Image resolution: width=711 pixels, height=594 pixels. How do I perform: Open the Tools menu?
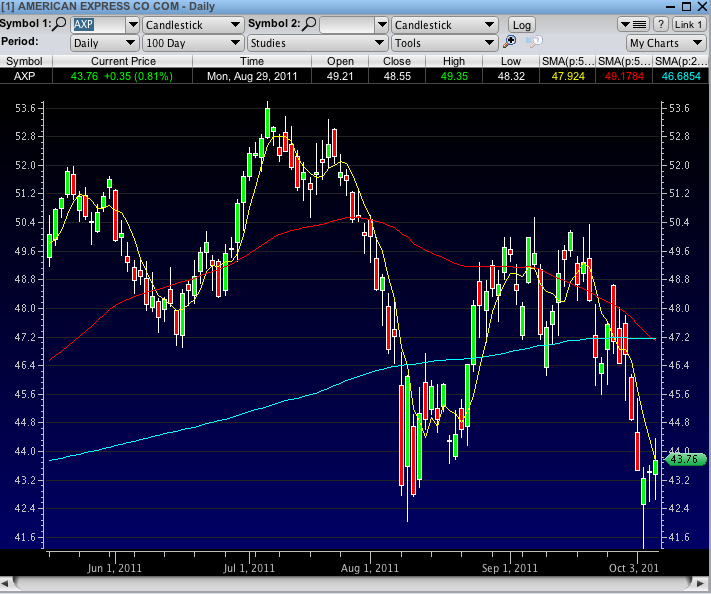pos(444,43)
